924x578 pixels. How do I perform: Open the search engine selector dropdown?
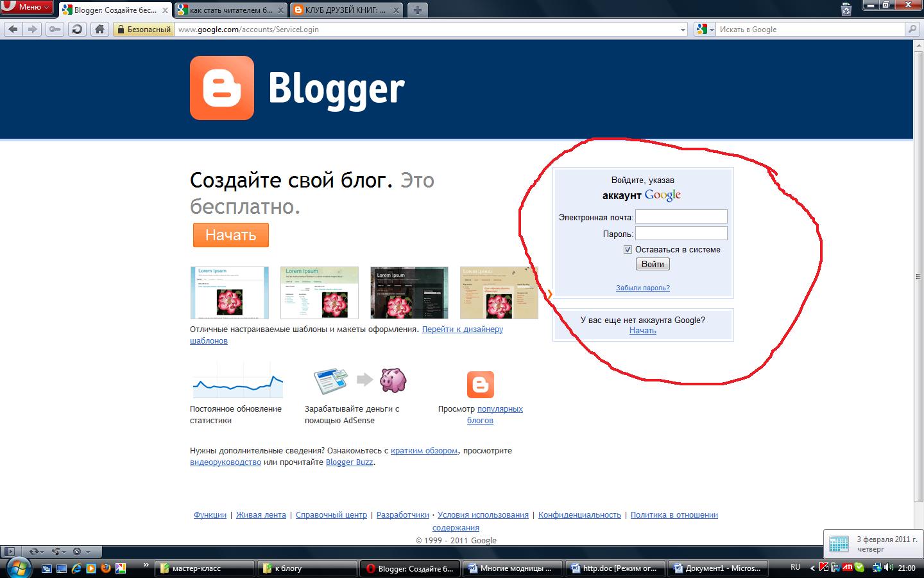click(x=705, y=30)
